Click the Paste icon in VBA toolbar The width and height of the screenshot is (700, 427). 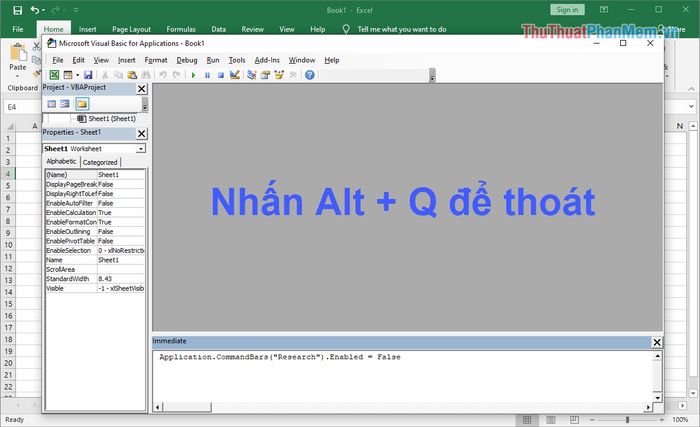(132, 75)
